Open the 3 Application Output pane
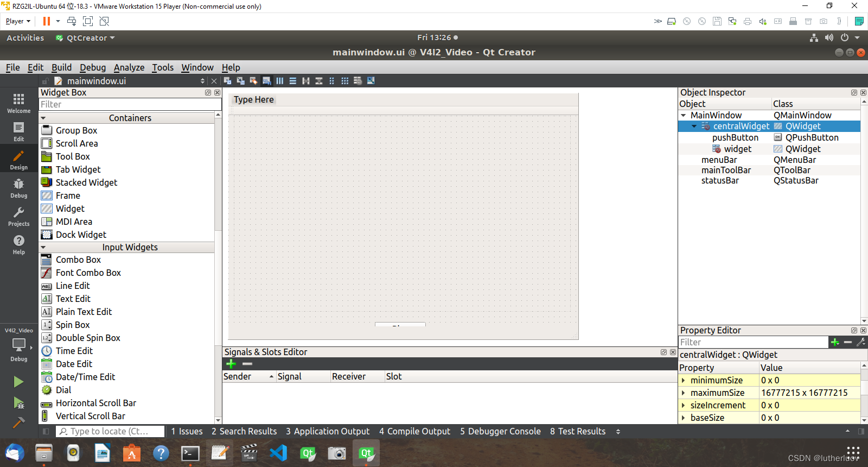 (328, 431)
